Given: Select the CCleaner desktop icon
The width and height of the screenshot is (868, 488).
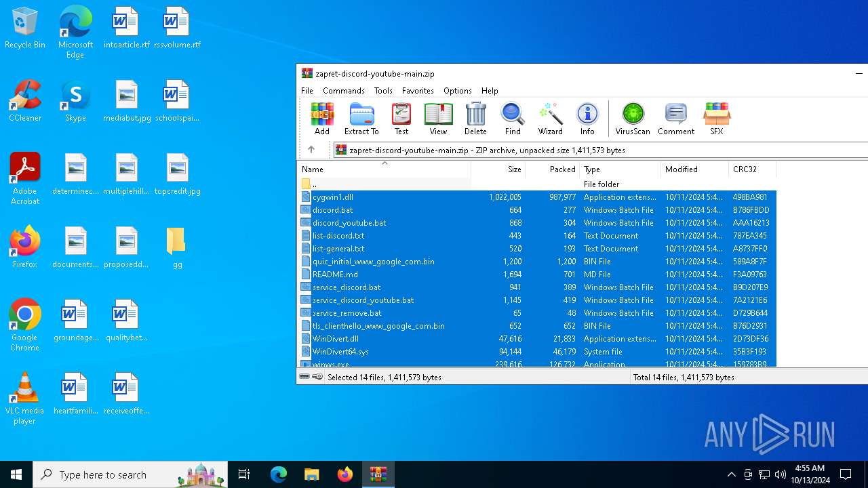Looking at the screenshot, I should tap(25, 102).
